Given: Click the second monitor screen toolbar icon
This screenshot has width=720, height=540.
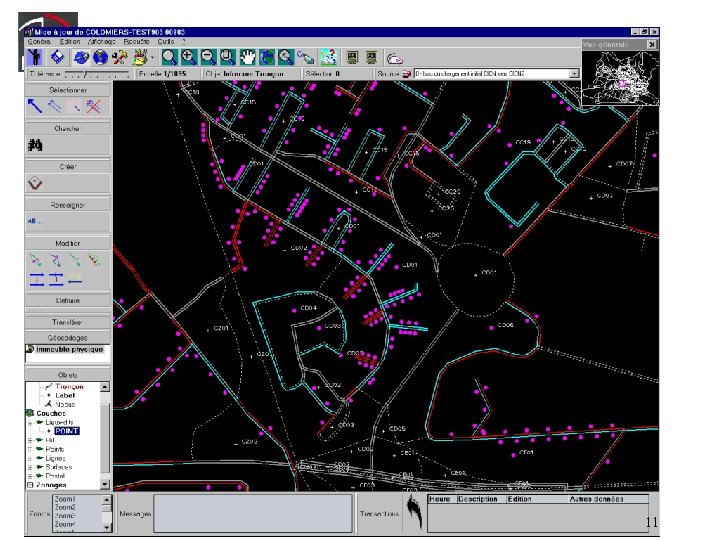Looking at the screenshot, I should pos(371,58).
